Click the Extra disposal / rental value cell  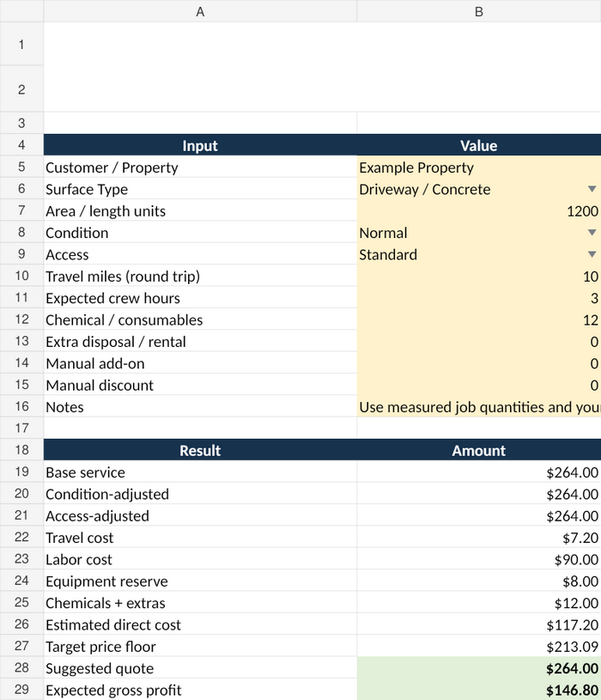tap(479, 342)
